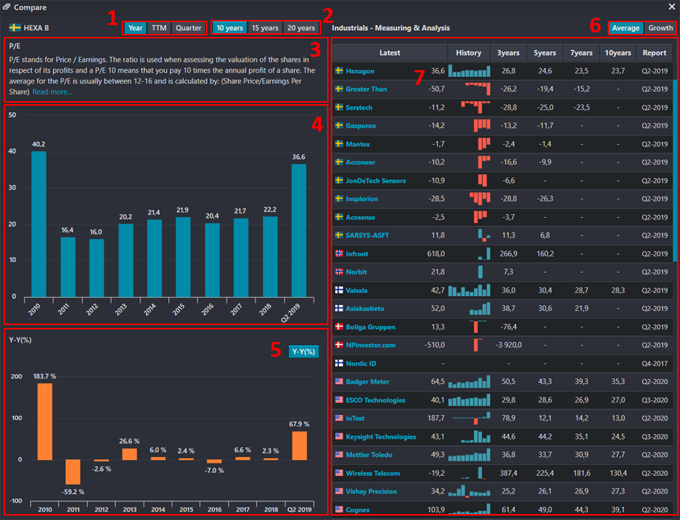
Task: Sort by History column header
Action: coord(468,52)
